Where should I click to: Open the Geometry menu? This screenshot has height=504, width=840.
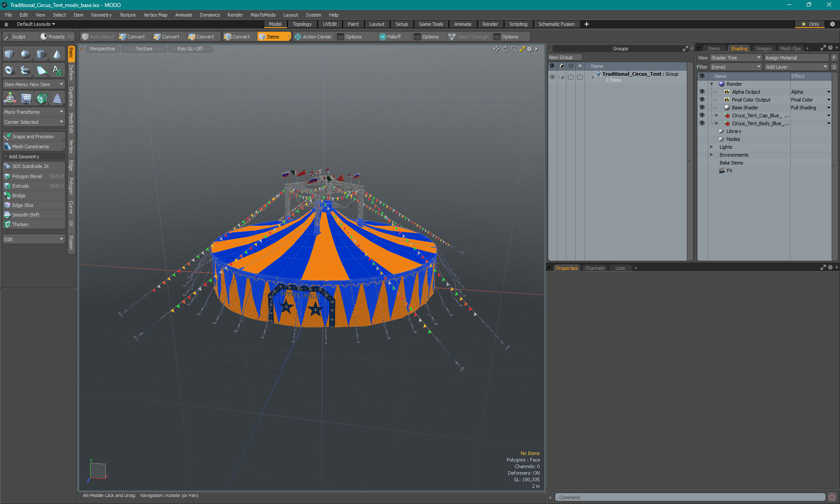point(101,15)
